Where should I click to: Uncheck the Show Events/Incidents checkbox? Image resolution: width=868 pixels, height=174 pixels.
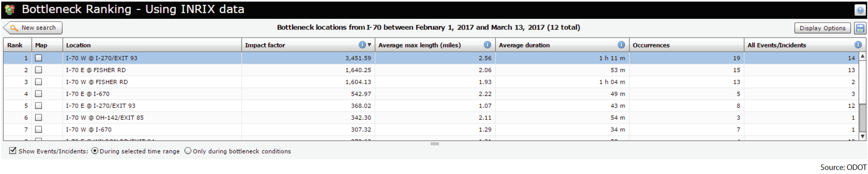13,151
